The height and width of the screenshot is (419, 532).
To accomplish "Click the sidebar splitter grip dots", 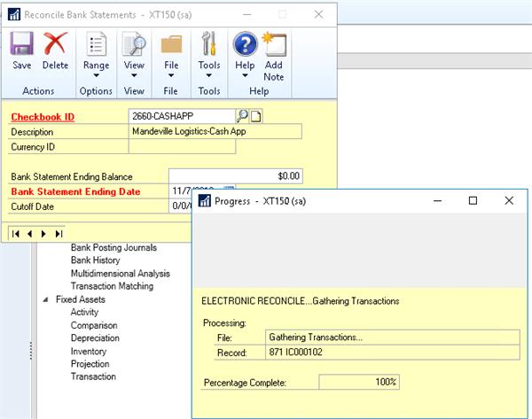I will tap(31, 351).
